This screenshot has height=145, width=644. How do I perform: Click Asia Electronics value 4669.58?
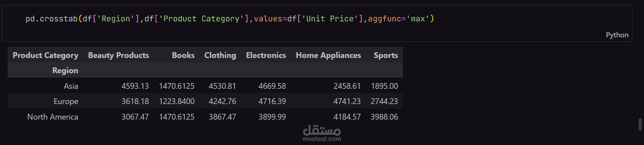(272, 86)
